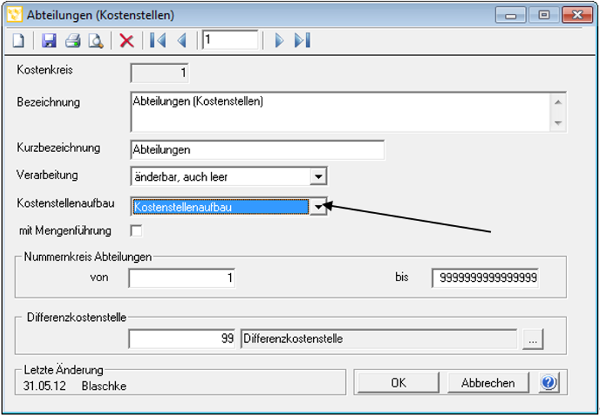Click the Kurzbezeichnung text field
The image size is (600, 416).
tap(258, 150)
